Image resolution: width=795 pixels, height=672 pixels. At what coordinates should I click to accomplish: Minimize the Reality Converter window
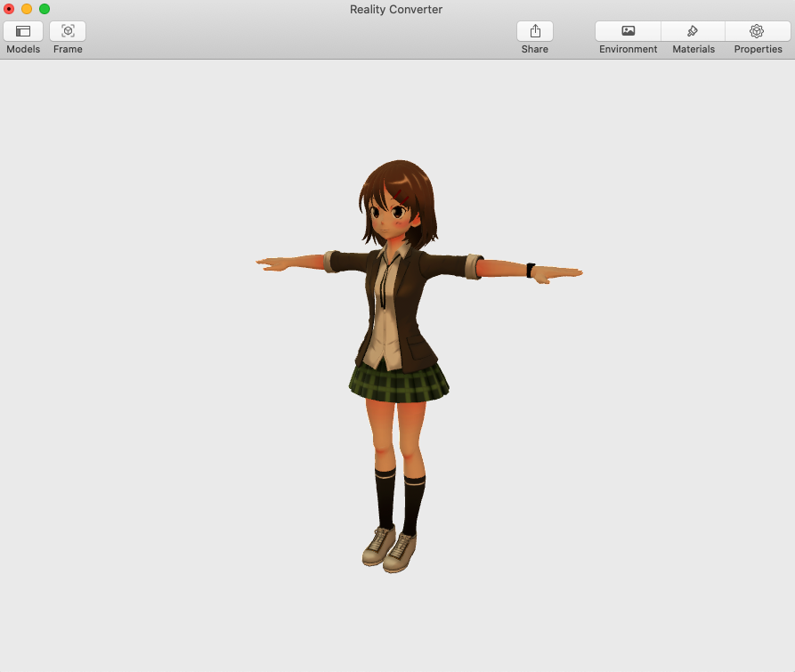tap(27, 9)
